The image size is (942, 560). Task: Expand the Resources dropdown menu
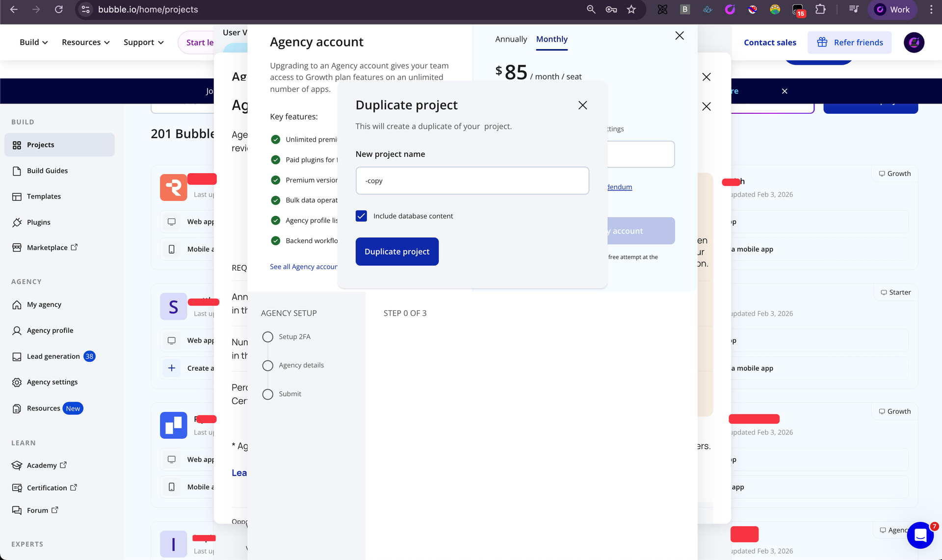(85, 43)
